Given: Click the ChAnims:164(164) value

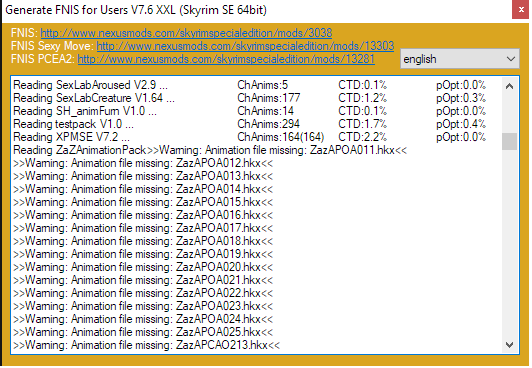Looking at the screenshot, I should click(281, 137).
